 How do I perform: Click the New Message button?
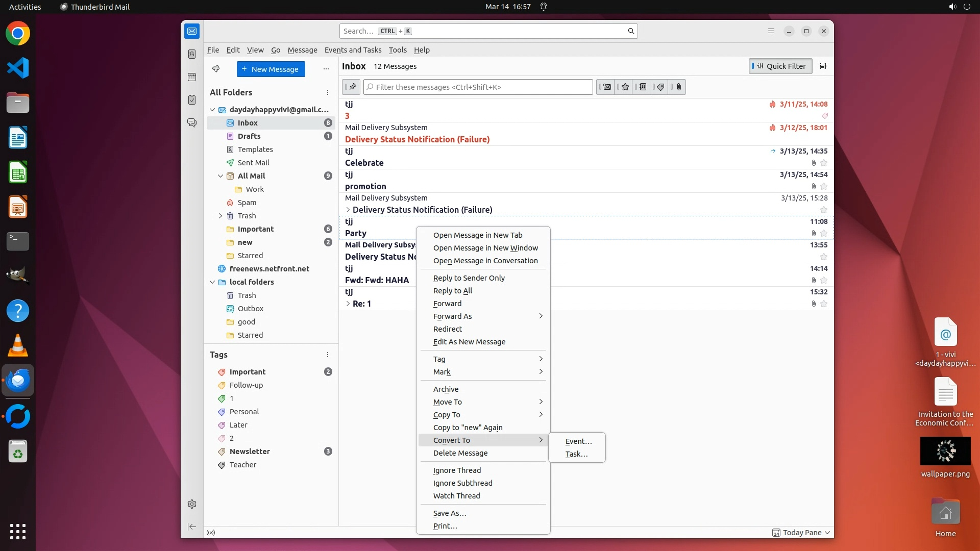(271, 69)
